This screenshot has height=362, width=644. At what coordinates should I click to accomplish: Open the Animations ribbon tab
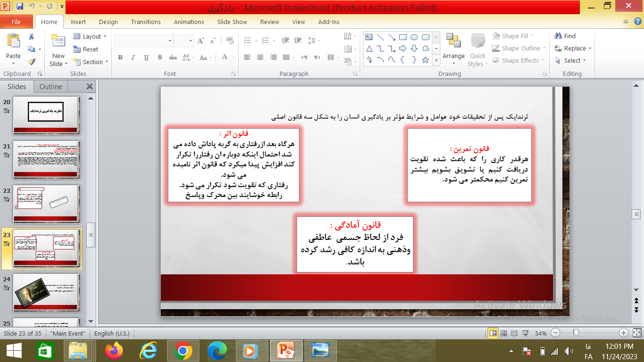pos(189,22)
